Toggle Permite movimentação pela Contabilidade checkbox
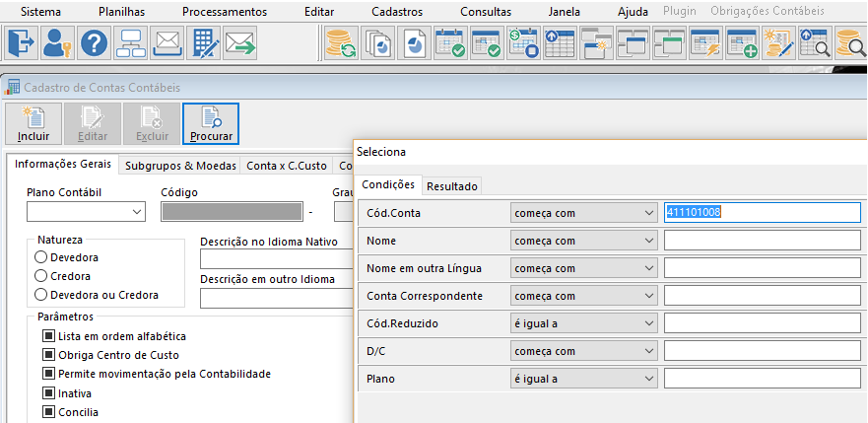The width and height of the screenshot is (868, 423). (49, 374)
